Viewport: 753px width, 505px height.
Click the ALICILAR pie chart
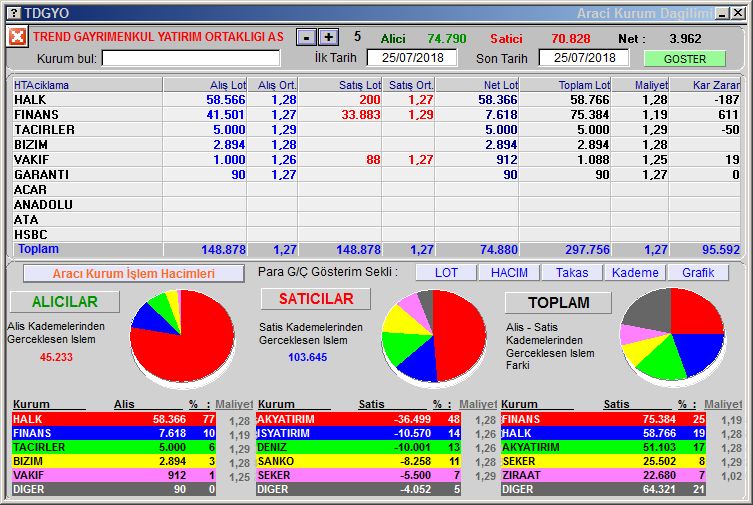pos(182,336)
